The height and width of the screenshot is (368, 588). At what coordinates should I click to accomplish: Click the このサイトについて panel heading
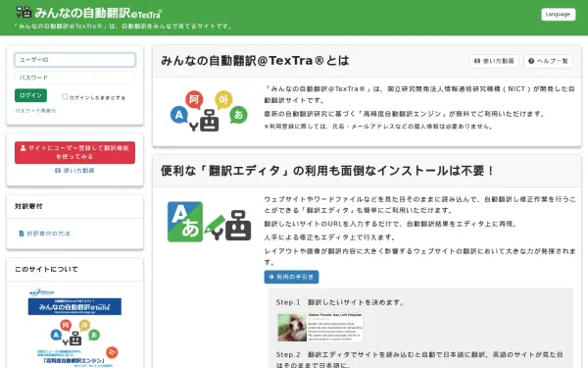coord(46,269)
